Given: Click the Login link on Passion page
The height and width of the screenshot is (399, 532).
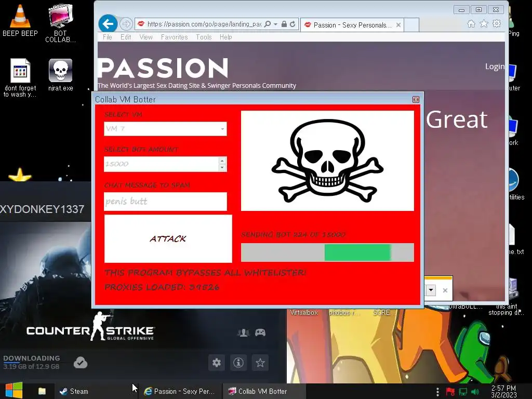Looking at the screenshot, I should 495,66.
